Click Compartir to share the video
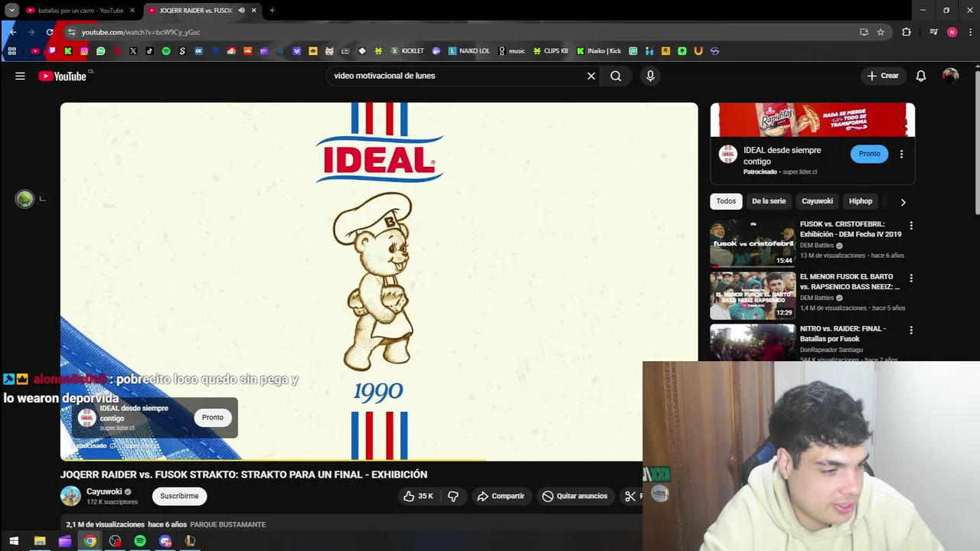980x551 pixels. 500,496
